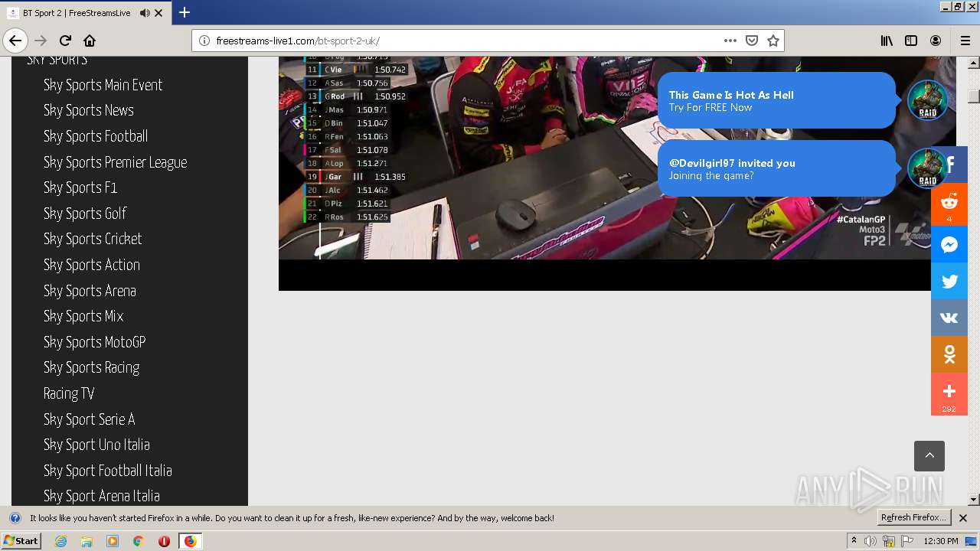Viewport: 980px width, 551px height.
Task: Open page actions three-dot menu
Action: point(730,41)
